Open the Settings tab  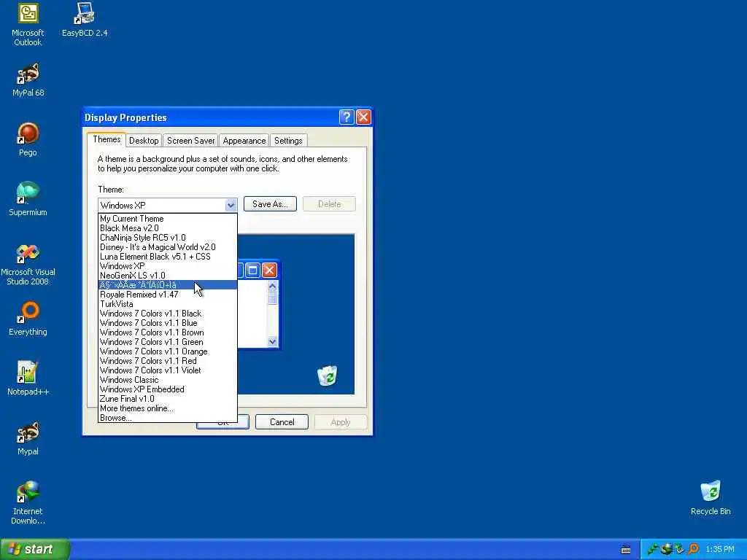[288, 141]
